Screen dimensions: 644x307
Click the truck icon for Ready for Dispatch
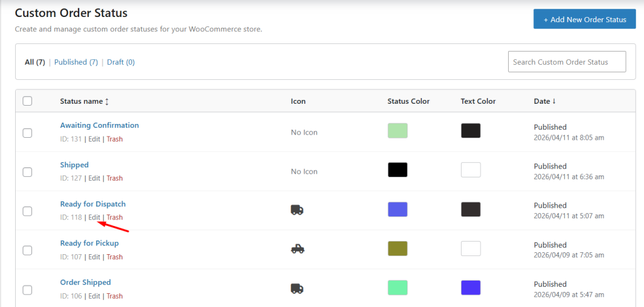click(297, 210)
